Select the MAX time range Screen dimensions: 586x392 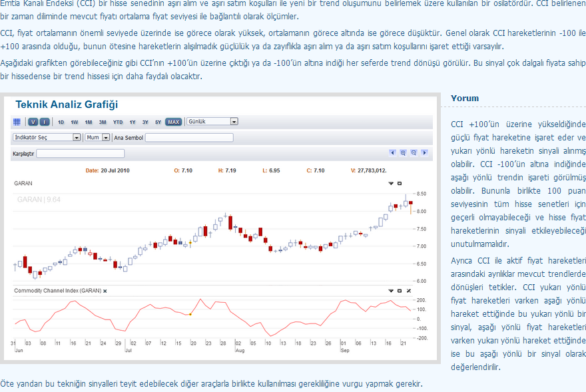(173, 122)
